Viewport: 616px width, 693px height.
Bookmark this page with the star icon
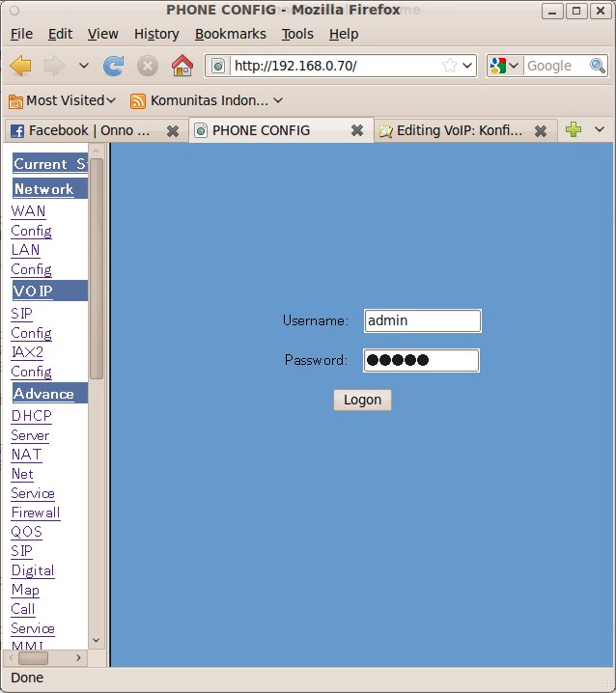(450, 66)
